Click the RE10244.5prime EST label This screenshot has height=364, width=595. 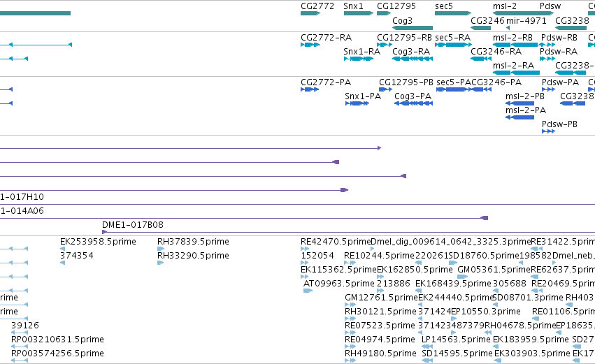[x=379, y=256]
